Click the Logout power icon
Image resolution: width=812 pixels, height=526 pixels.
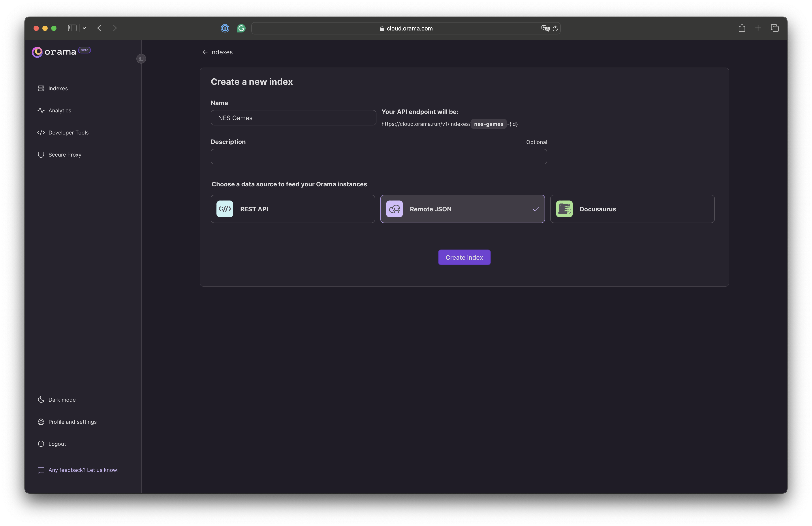41,444
